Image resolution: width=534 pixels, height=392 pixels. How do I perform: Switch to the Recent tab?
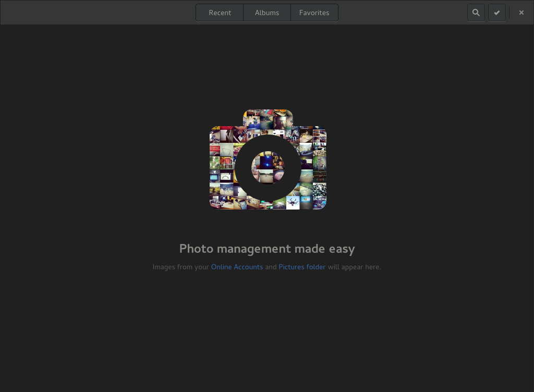pyautogui.click(x=220, y=13)
